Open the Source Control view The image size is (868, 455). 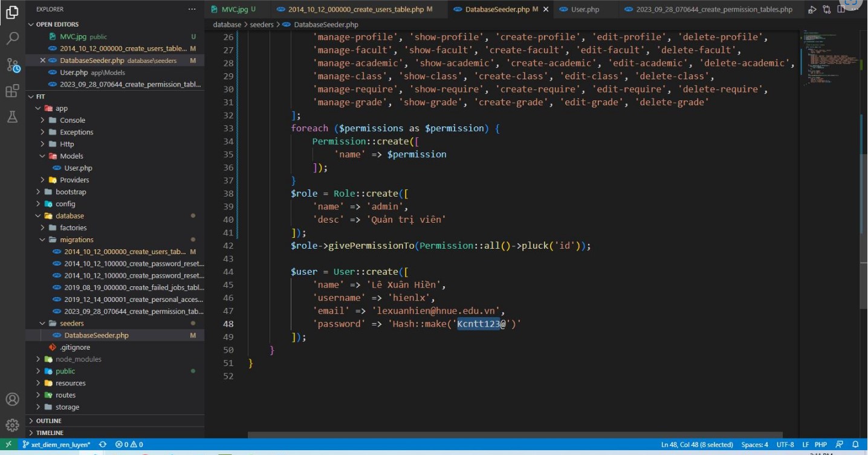pos(12,65)
